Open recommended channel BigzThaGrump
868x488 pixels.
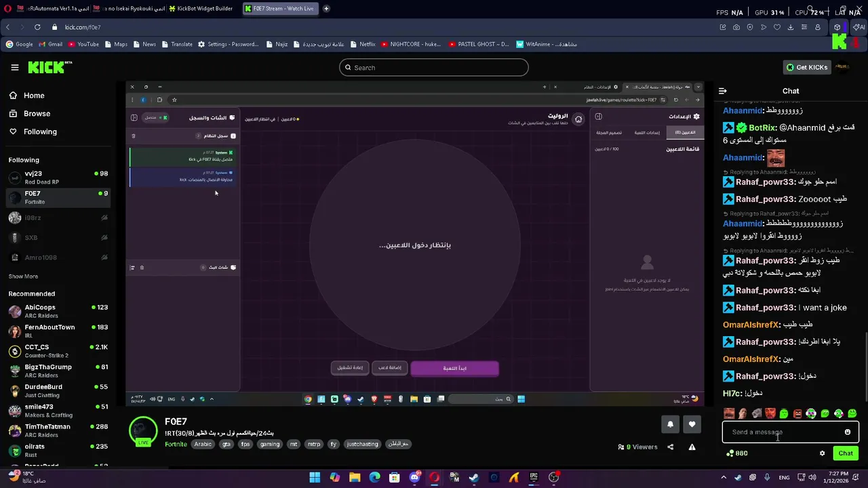58,371
